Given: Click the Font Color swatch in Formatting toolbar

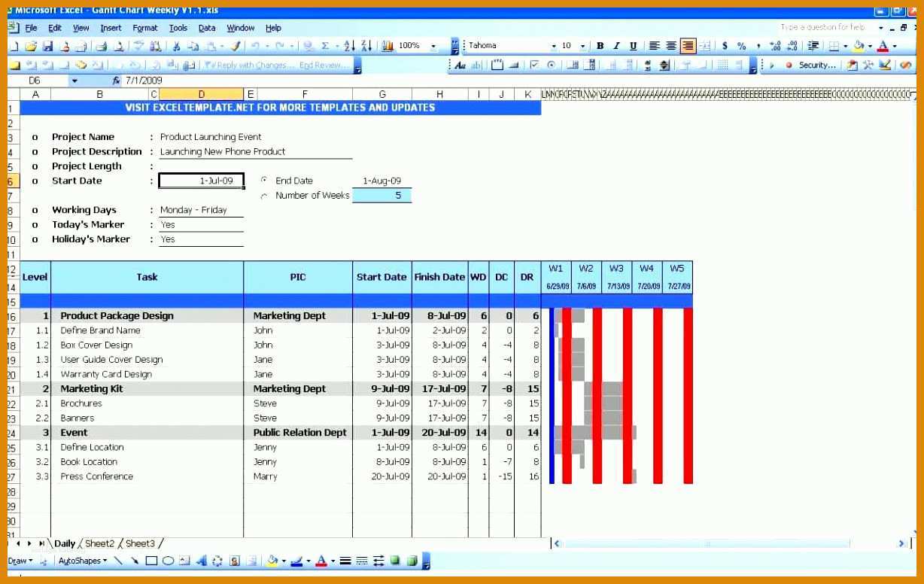Looking at the screenshot, I should click(883, 46).
